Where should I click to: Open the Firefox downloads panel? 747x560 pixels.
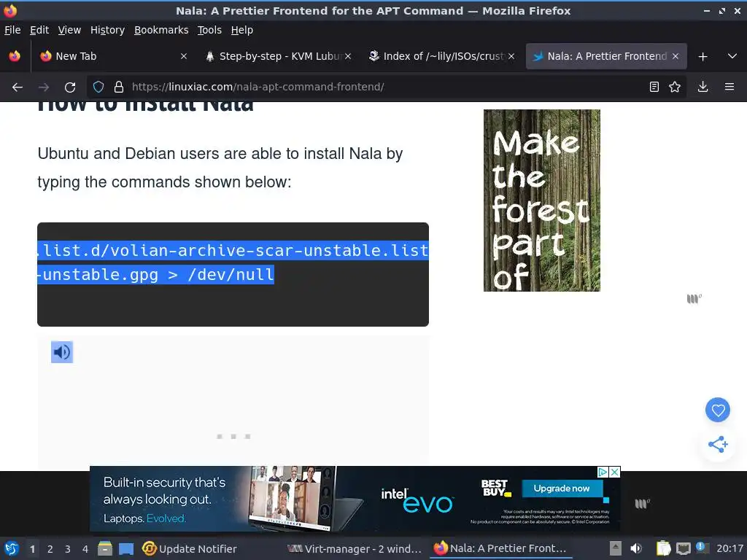(703, 87)
